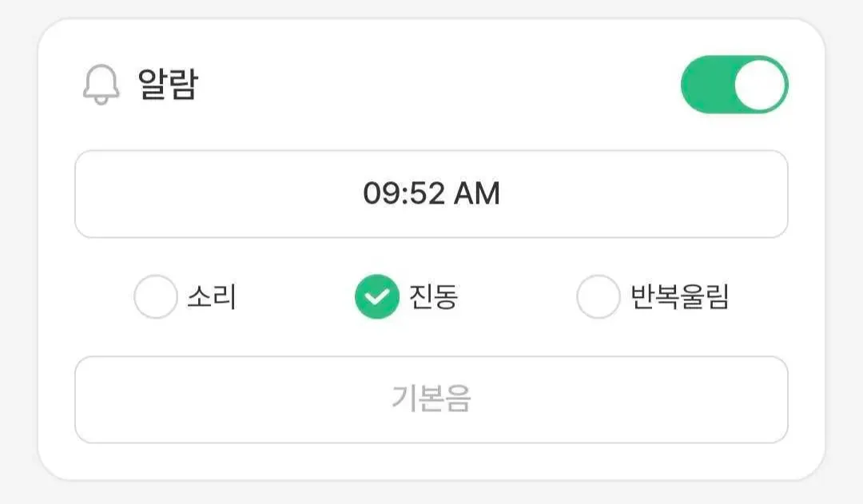Click the empty circle icon beside 소리
Viewport: 863px width, 504px height.
click(x=155, y=297)
